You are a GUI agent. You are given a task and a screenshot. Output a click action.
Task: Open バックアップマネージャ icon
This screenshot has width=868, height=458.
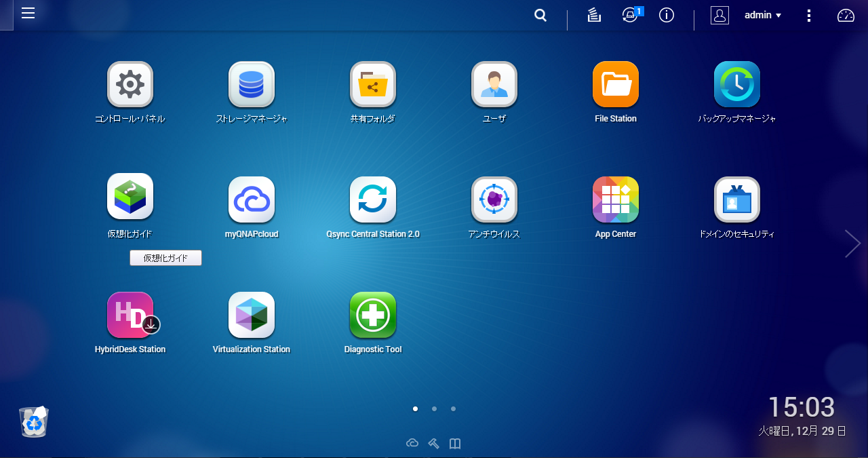pos(737,84)
